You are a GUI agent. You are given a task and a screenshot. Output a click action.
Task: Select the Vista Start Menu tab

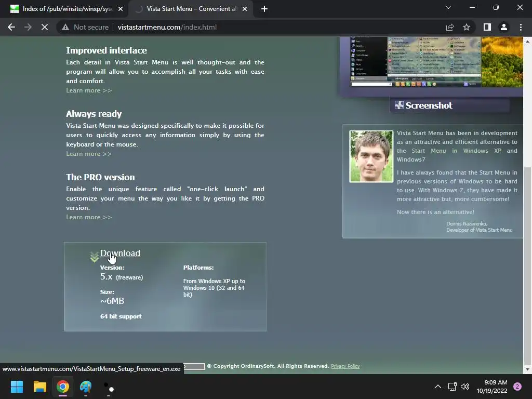point(190,9)
